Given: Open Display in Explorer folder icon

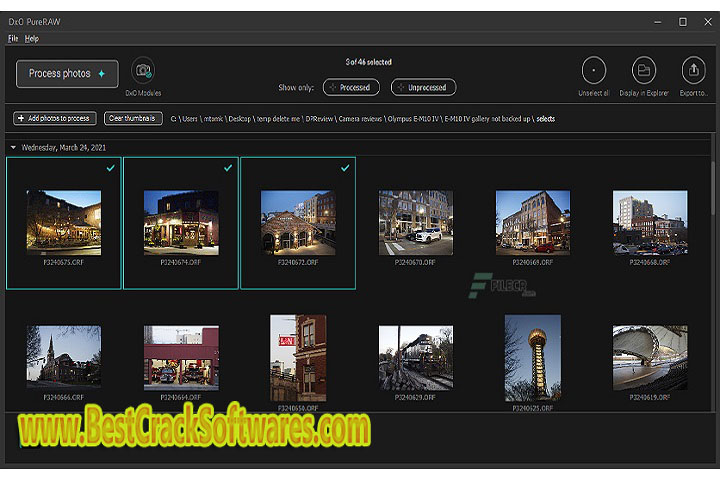Looking at the screenshot, I should tap(644, 70).
